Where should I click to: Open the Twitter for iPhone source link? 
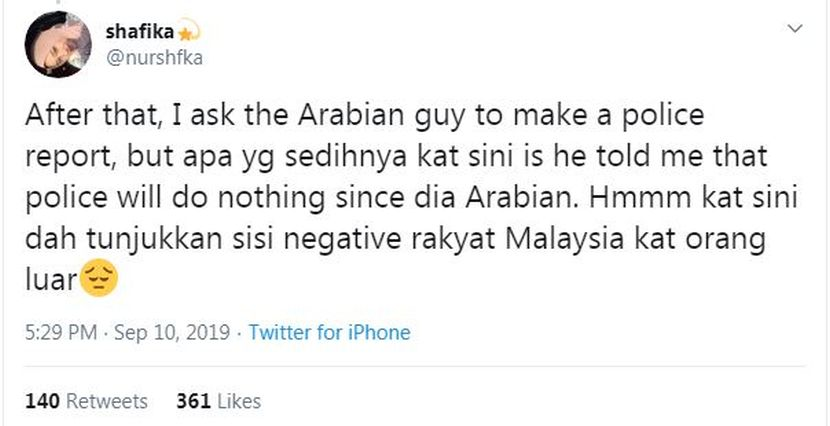coord(329,333)
